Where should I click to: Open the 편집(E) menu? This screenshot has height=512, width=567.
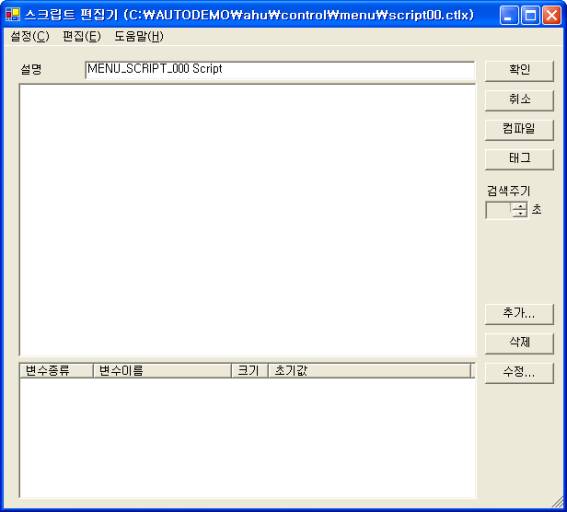[82, 36]
